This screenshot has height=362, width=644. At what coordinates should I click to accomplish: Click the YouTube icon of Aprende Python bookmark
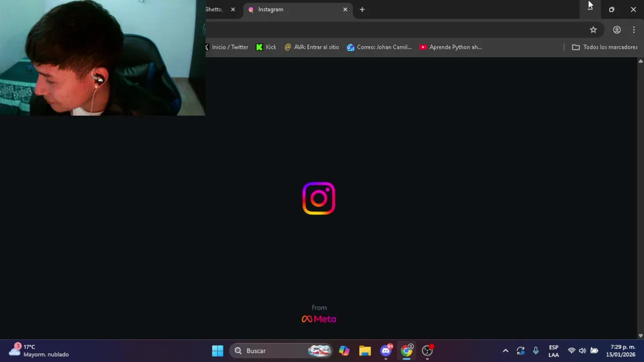pyautogui.click(x=423, y=47)
